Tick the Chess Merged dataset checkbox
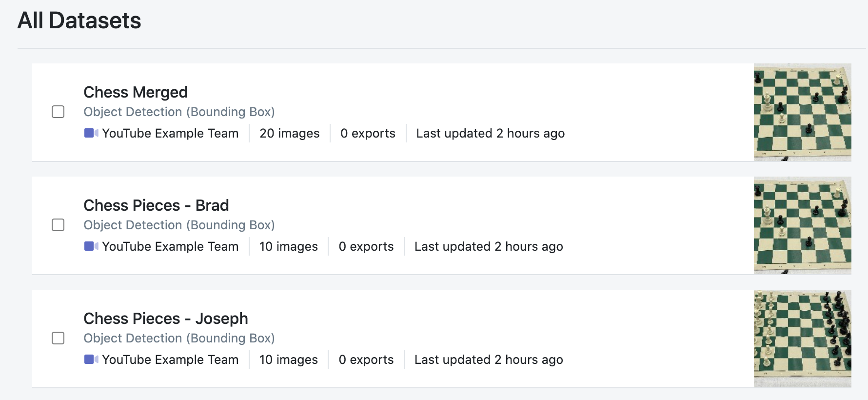 click(x=58, y=112)
